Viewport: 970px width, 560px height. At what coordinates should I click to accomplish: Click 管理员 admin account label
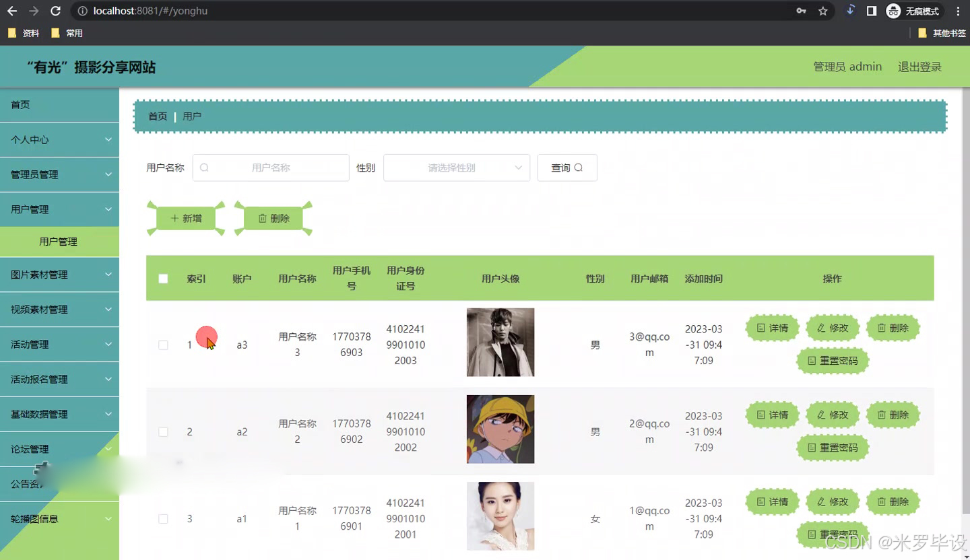(847, 67)
